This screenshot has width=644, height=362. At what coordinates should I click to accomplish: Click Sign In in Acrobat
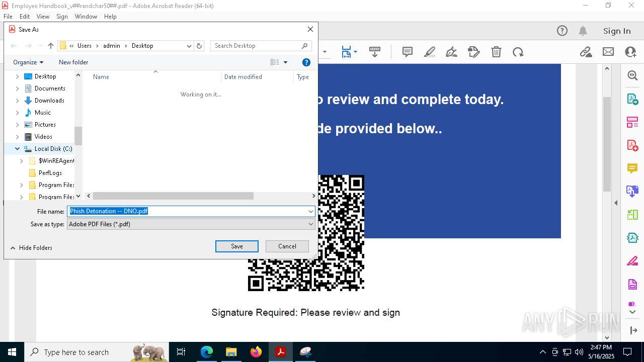(617, 31)
